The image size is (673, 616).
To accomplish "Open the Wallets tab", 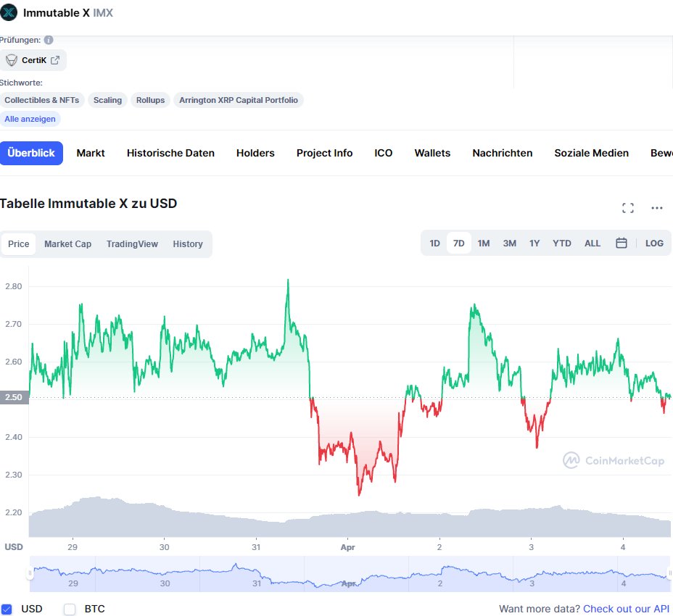I will pyautogui.click(x=432, y=153).
